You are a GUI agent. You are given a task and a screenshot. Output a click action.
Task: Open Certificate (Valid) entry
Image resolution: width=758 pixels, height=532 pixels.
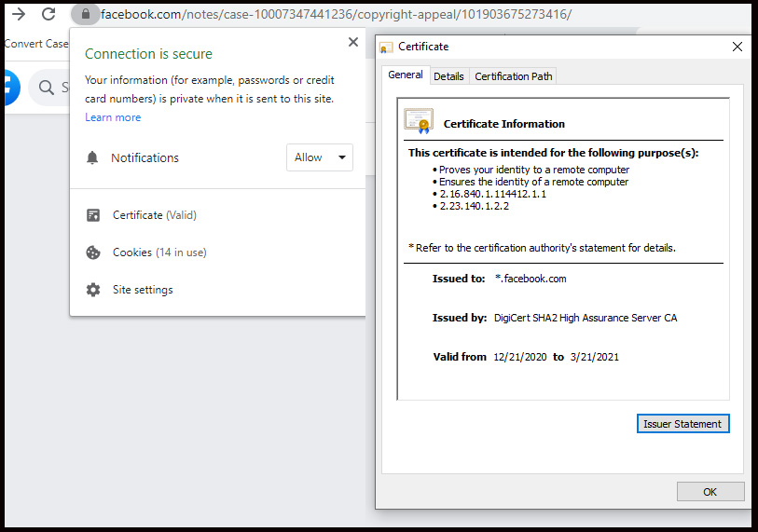[x=155, y=215]
